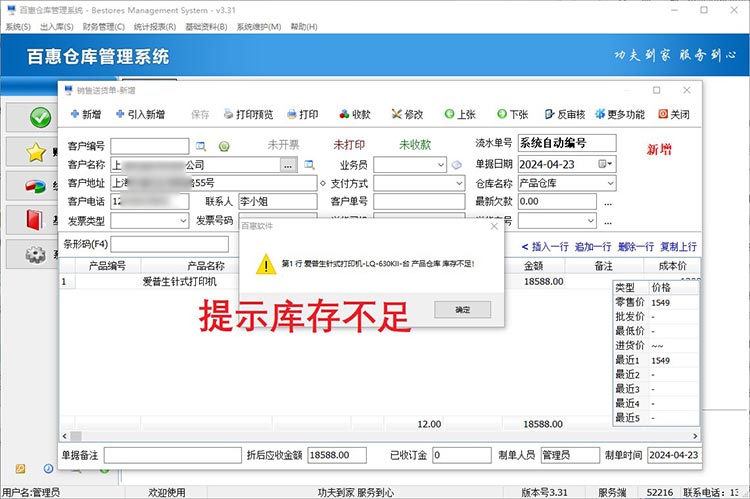Image resolution: width=750 pixels, height=499 pixels.
Task: Click the lookup icon right of 客户名称
Action: tap(309, 165)
